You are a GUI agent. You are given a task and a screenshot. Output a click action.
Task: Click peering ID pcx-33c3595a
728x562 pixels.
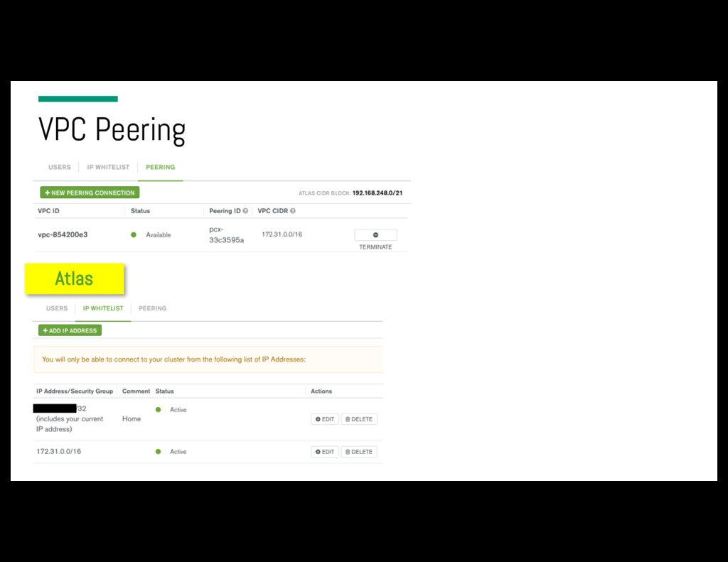click(226, 235)
